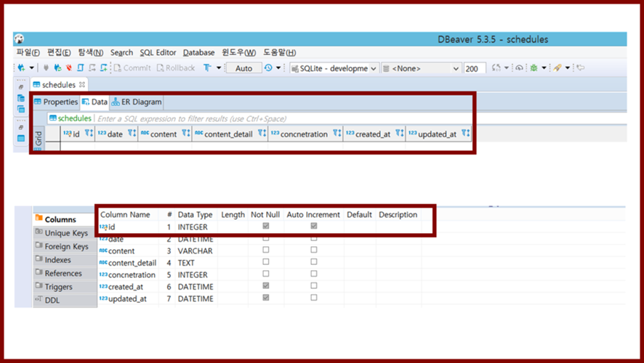Select the Unique Keys section
The width and height of the screenshot is (644, 363).
tap(65, 233)
